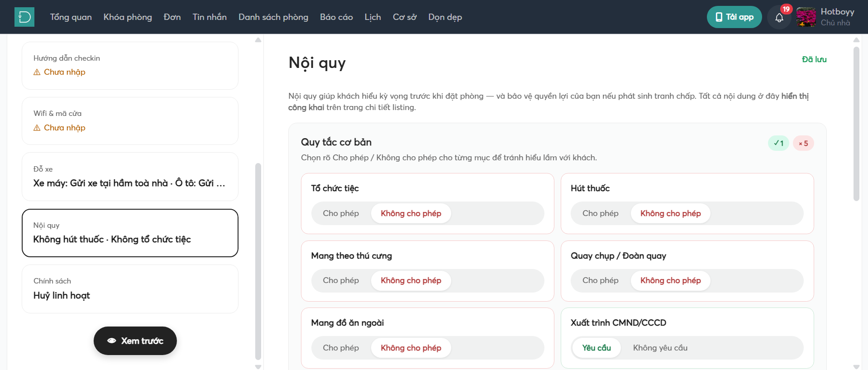Screen dimensions: 868x370
Task: Open the Hướng dẫn checkin card
Action: coord(130,66)
